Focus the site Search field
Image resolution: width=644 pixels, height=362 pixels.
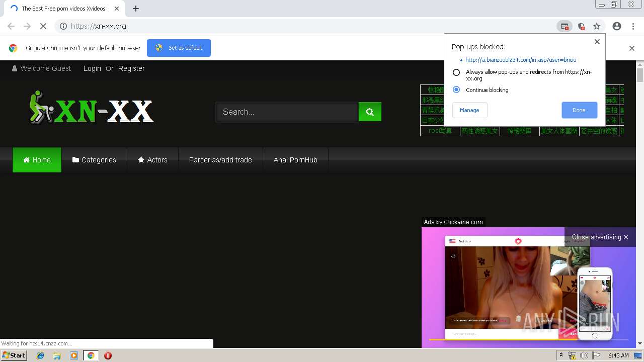coord(287,112)
